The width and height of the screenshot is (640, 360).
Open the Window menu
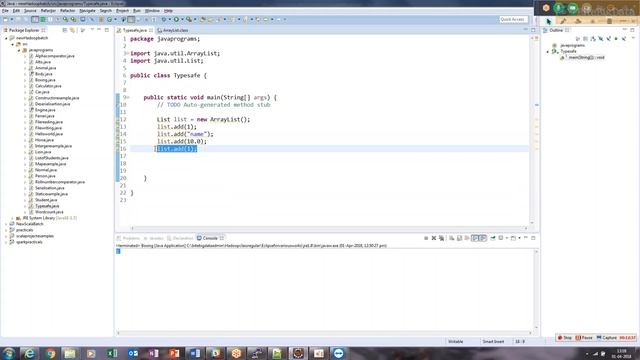[152, 11]
